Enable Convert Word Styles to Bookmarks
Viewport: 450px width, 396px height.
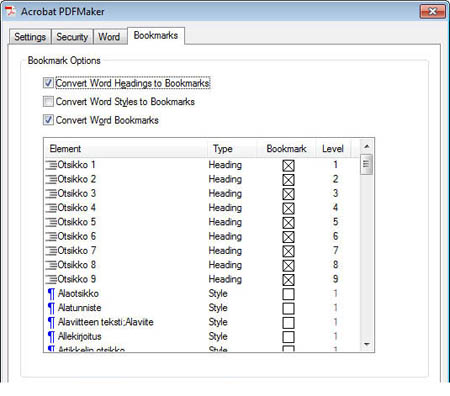(x=48, y=101)
